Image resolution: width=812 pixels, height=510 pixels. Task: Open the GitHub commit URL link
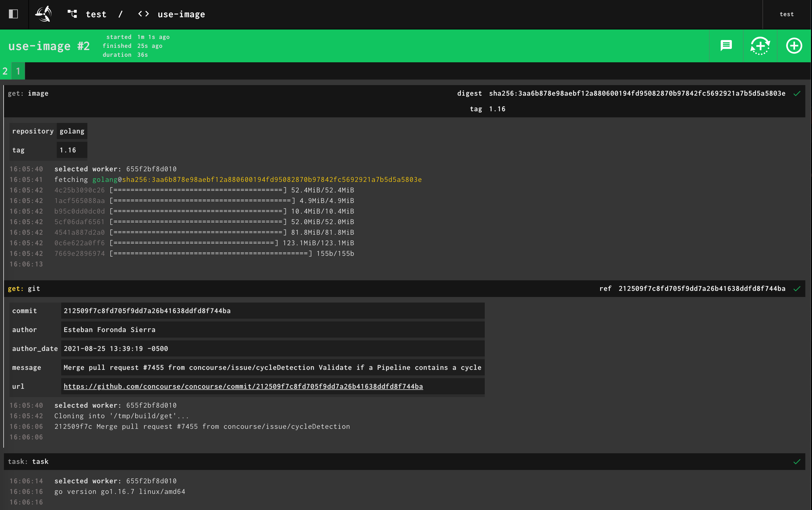click(x=243, y=387)
